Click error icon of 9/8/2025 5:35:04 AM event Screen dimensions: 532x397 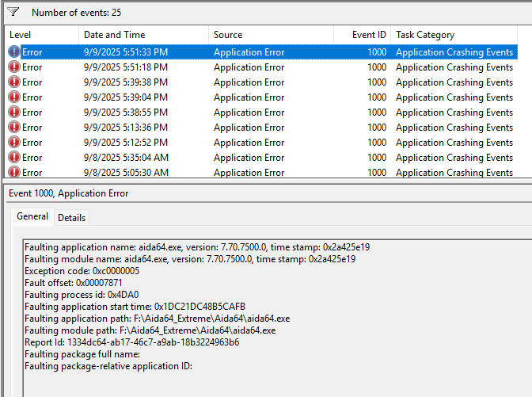click(x=14, y=157)
